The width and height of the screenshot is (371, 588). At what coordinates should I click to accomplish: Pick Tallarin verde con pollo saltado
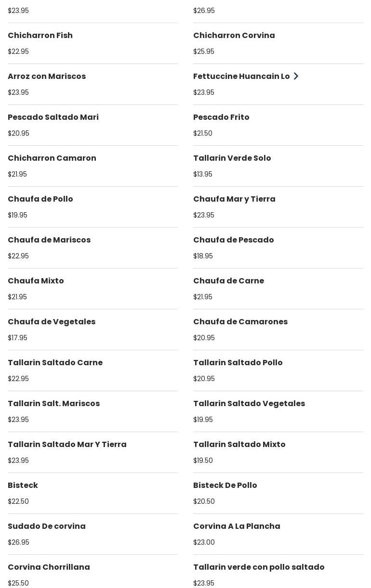[x=259, y=567]
